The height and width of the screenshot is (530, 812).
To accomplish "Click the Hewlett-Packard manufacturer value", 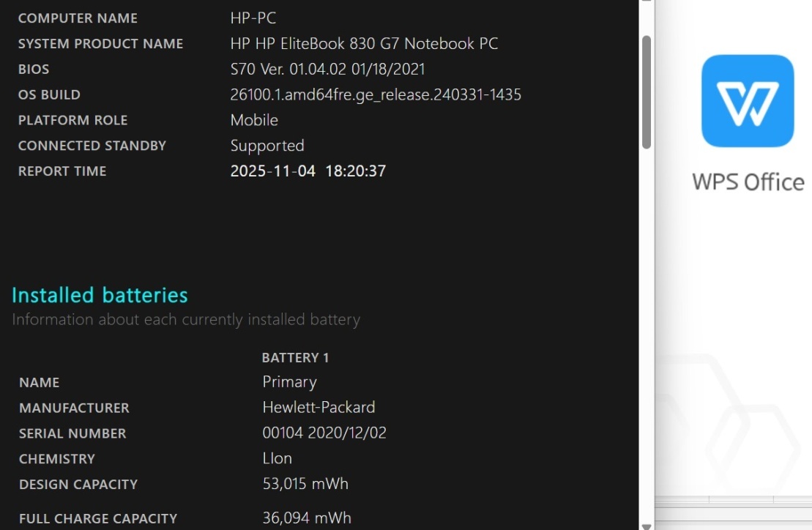I will point(319,407).
